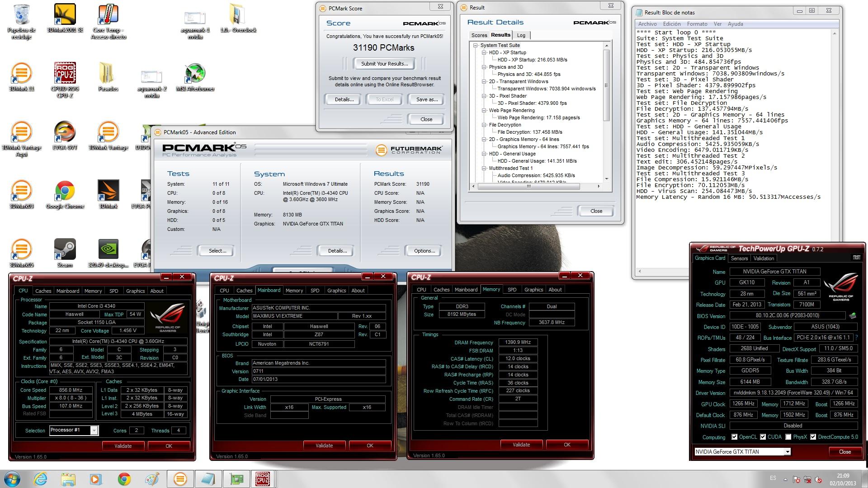Image resolution: width=868 pixels, height=488 pixels.
Task: Collapse Web Page Rendering tree node
Action: 484,110
